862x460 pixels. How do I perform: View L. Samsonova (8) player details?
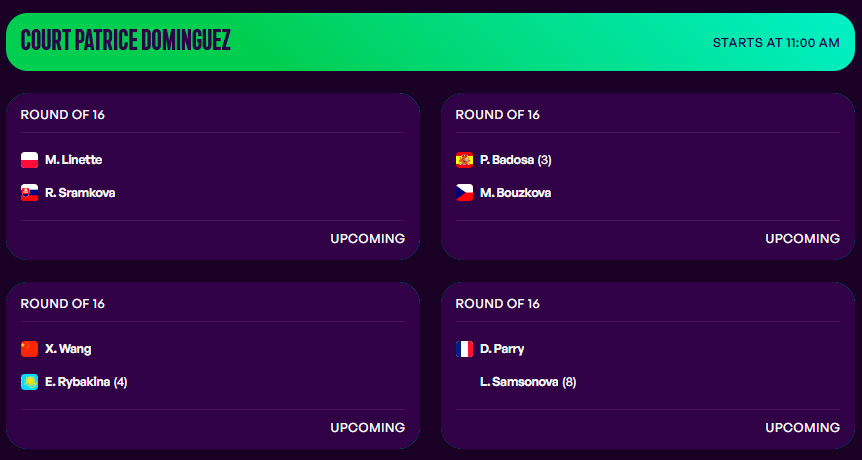point(528,382)
